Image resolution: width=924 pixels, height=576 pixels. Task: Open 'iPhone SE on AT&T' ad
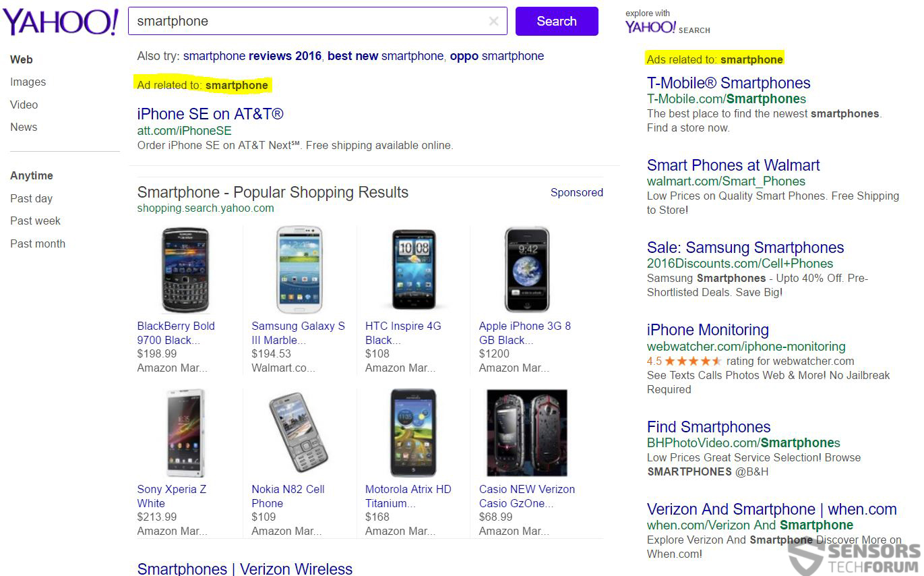pyautogui.click(x=210, y=114)
